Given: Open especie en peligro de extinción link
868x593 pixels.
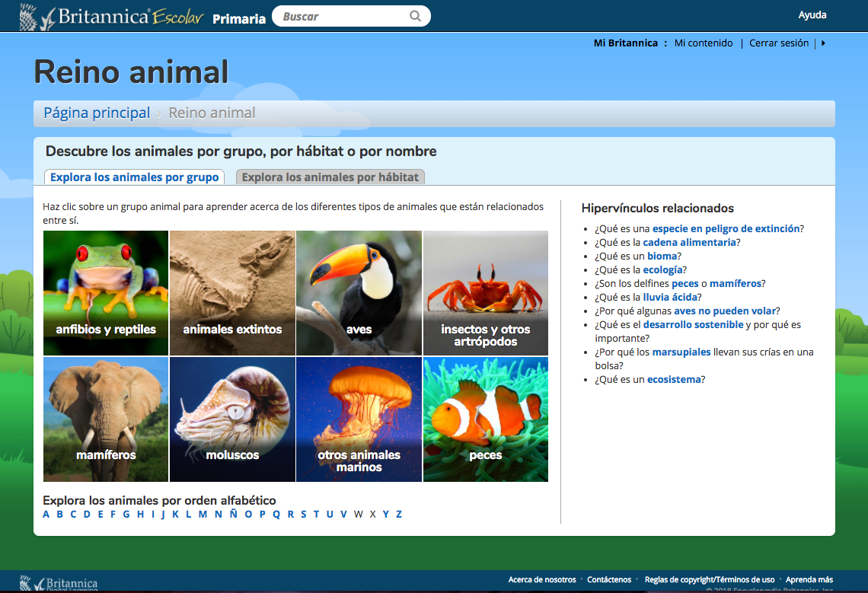Looking at the screenshot, I should (726, 228).
